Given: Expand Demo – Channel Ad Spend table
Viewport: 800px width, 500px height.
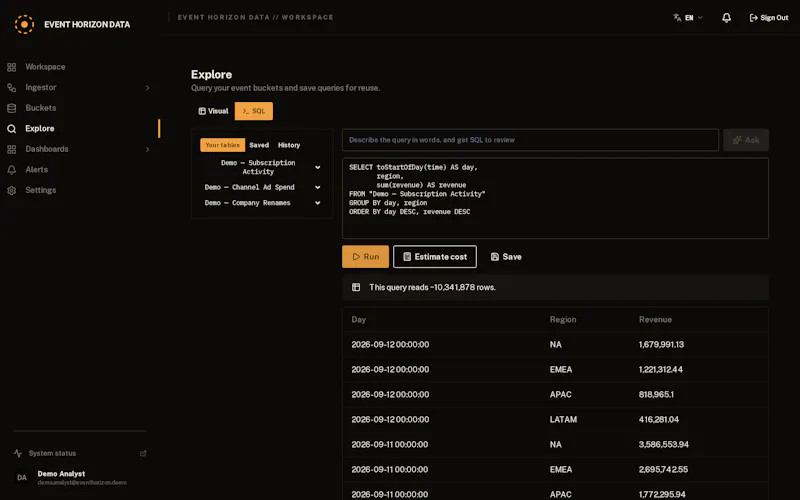Looking at the screenshot, I should (317, 187).
